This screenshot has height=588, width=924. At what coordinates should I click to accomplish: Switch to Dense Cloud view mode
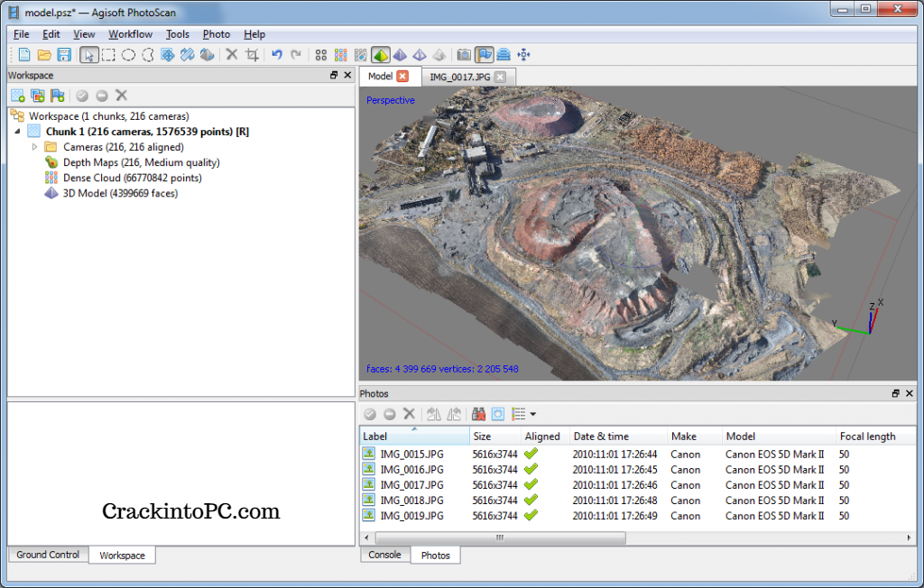(340, 55)
